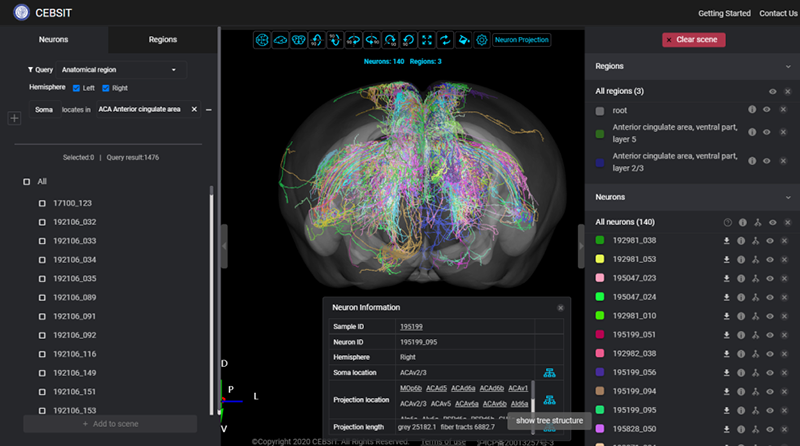Click the first brain view icon in toolbar
Image resolution: width=800 pixels, height=446 pixels.
262,40
